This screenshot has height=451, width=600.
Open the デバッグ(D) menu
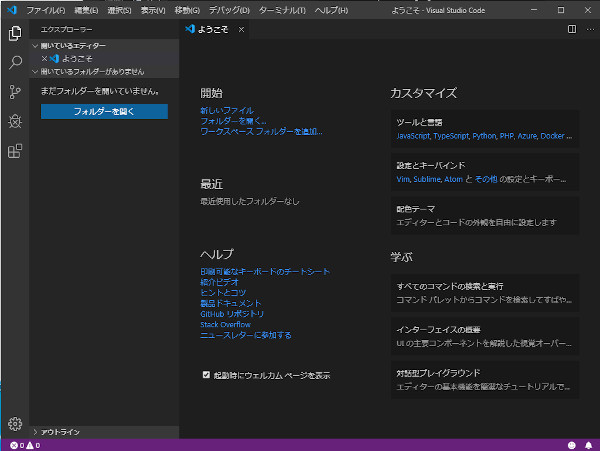[229, 10]
